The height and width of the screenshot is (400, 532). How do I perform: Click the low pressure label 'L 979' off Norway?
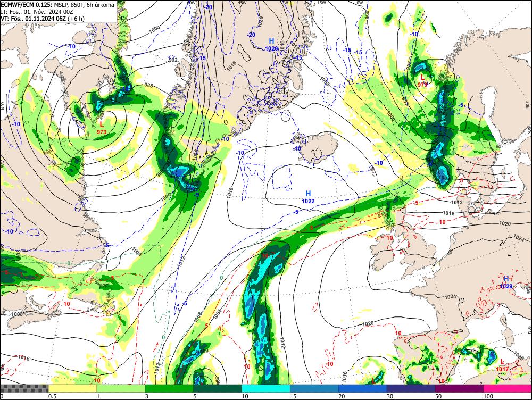422,81
